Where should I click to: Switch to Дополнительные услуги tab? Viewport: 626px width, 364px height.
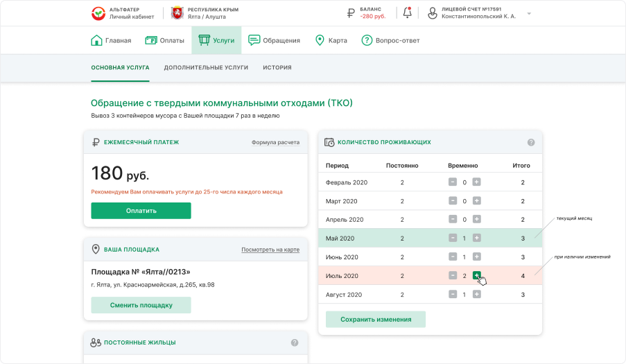click(x=206, y=68)
